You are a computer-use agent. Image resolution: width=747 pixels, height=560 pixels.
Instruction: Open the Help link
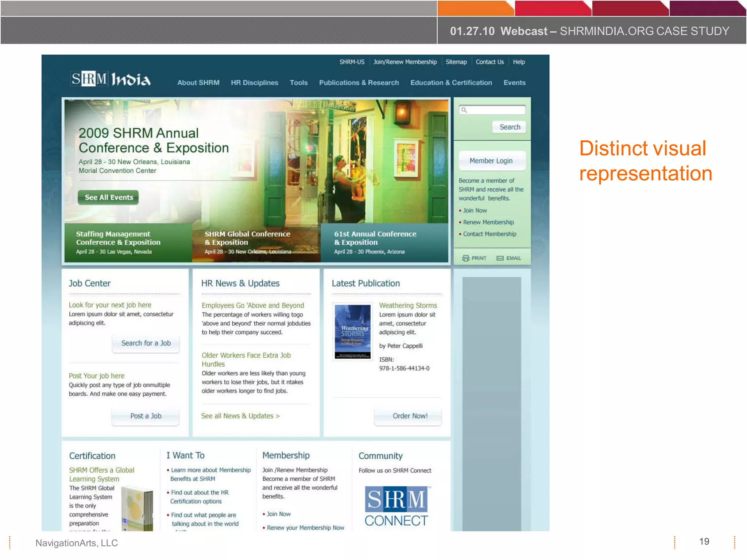519,62
